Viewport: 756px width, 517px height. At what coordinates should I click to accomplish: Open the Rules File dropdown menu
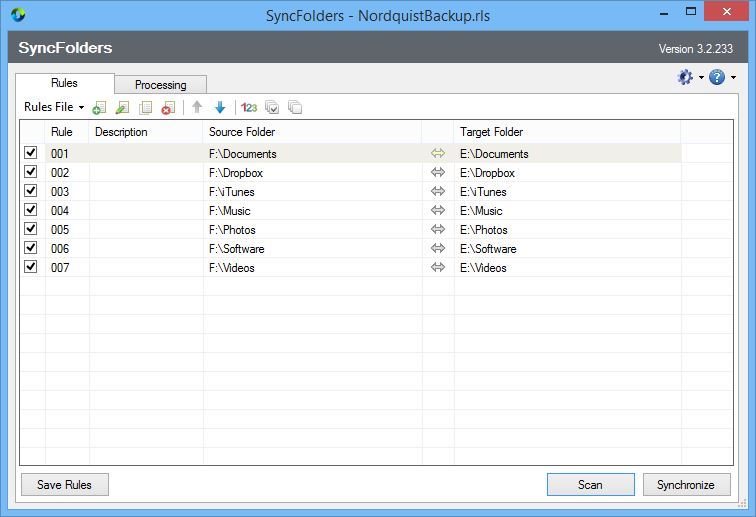pos(53,107)
